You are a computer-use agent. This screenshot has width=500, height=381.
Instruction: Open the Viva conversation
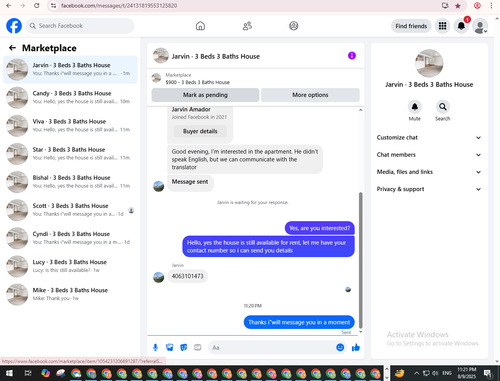pos(70,125)
